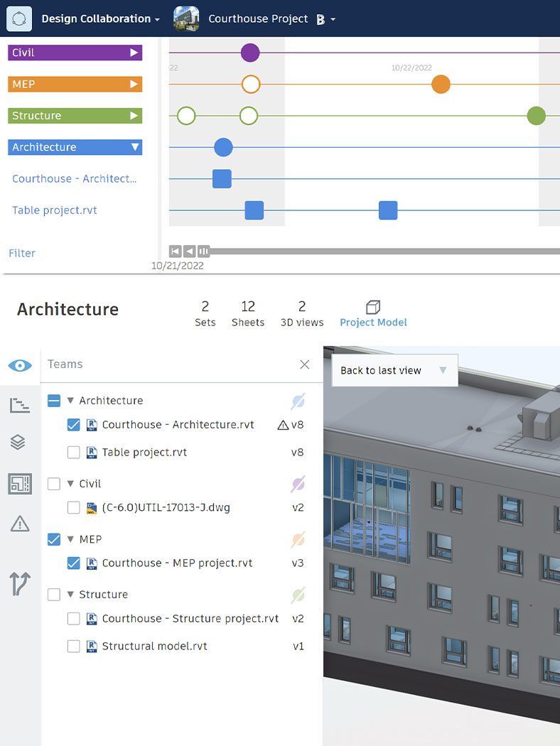This screenshot has height=746, width=560.
Task: Open the Design Collaboration module dropdown
Action: point(100,18)
